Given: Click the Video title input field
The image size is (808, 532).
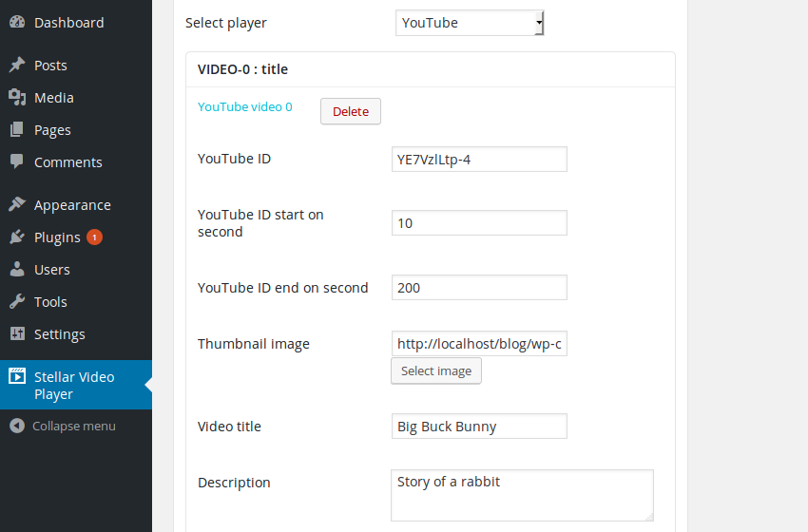Looking at the screenshot, I should (x=479, y=427).
